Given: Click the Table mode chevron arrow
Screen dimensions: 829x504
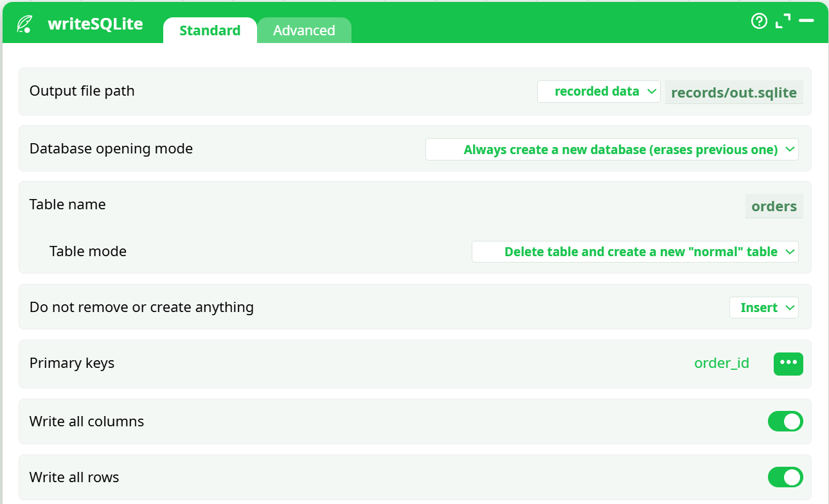Looking at the screenshot, I should [789, 252].
